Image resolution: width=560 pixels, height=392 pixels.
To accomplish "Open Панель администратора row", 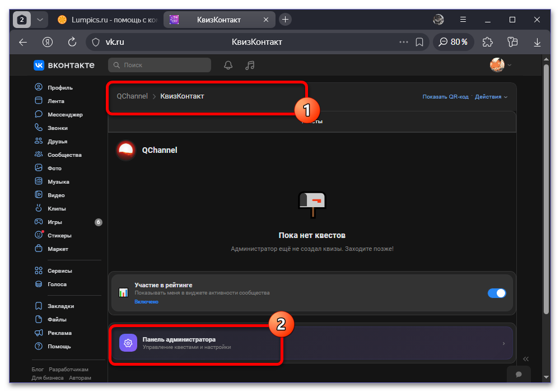I will point(312,343).
